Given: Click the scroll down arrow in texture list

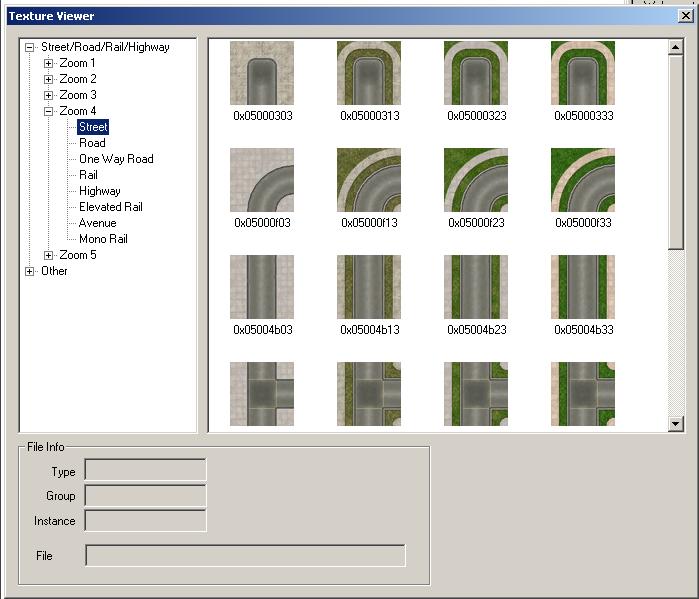Looking at the screenshot, I should (675, 424).
